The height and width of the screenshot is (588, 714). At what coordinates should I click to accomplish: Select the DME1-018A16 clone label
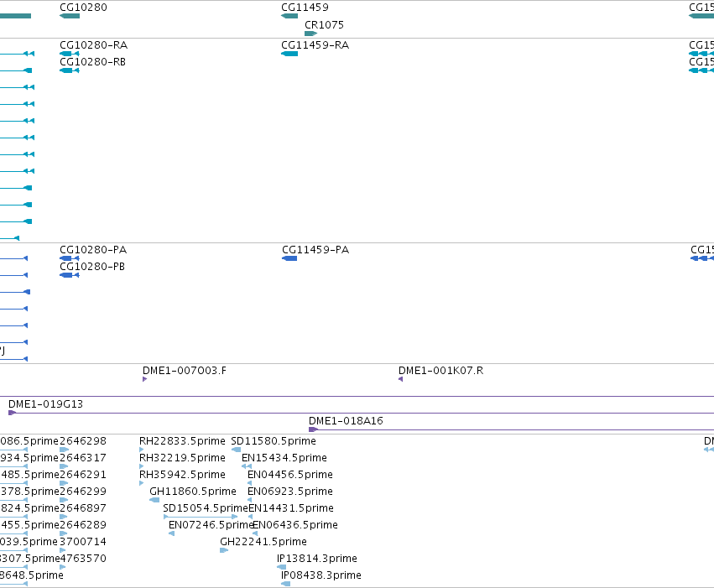click(x=346, y=421)
